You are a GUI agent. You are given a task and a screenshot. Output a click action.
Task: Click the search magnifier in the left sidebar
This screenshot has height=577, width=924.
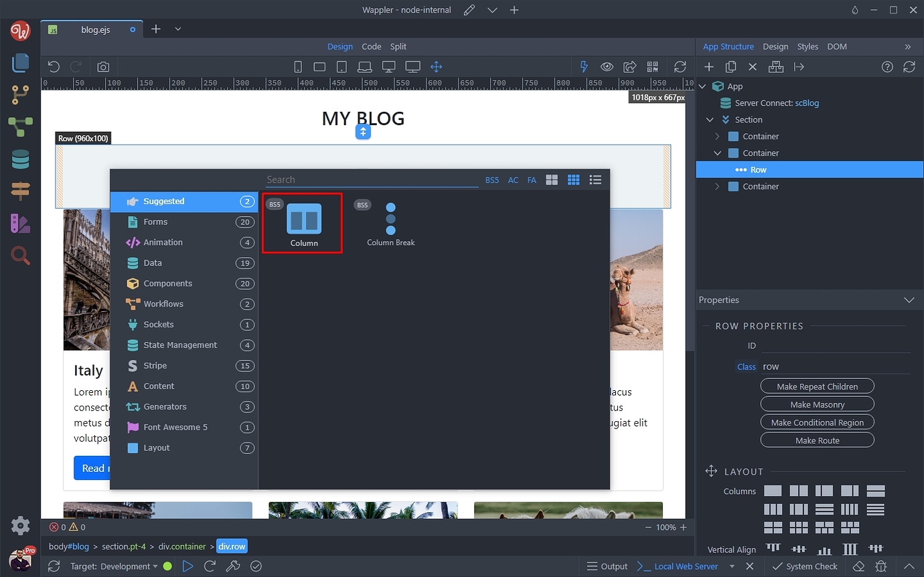[x=19, y=255]
